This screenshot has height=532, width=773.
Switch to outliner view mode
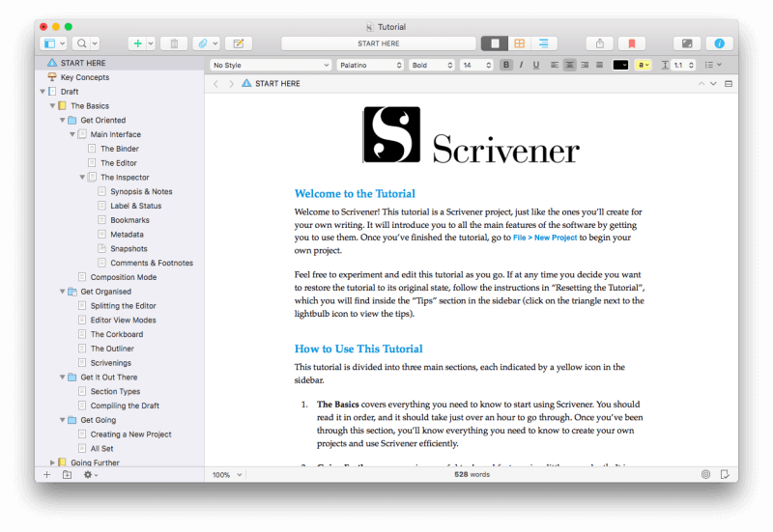[x=544, y=43]
